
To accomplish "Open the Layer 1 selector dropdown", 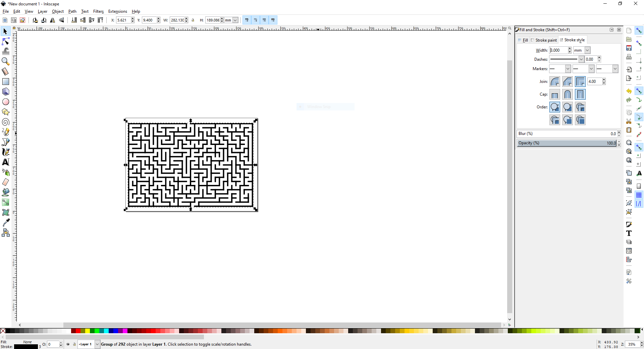I will (97, 344).
